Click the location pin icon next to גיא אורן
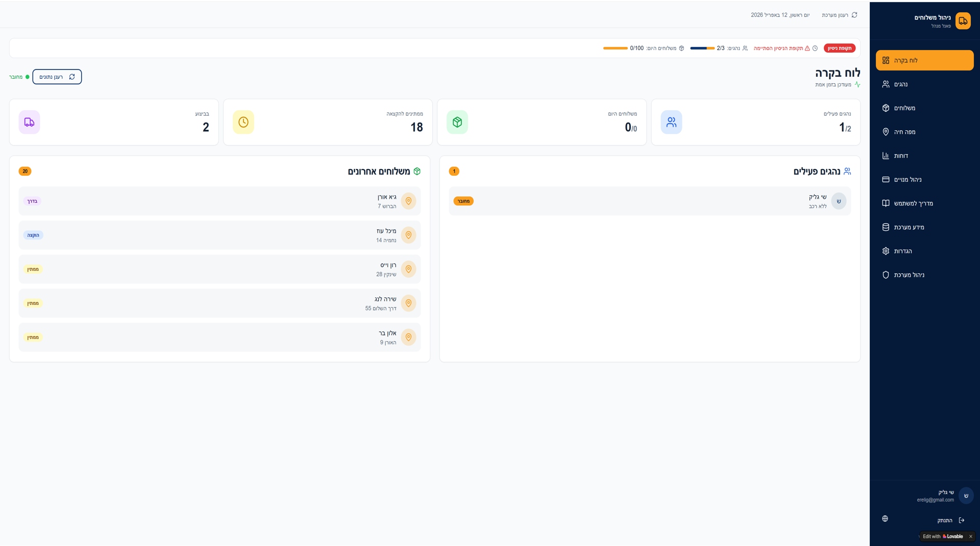The image size is (980, 546). (408, 201)
